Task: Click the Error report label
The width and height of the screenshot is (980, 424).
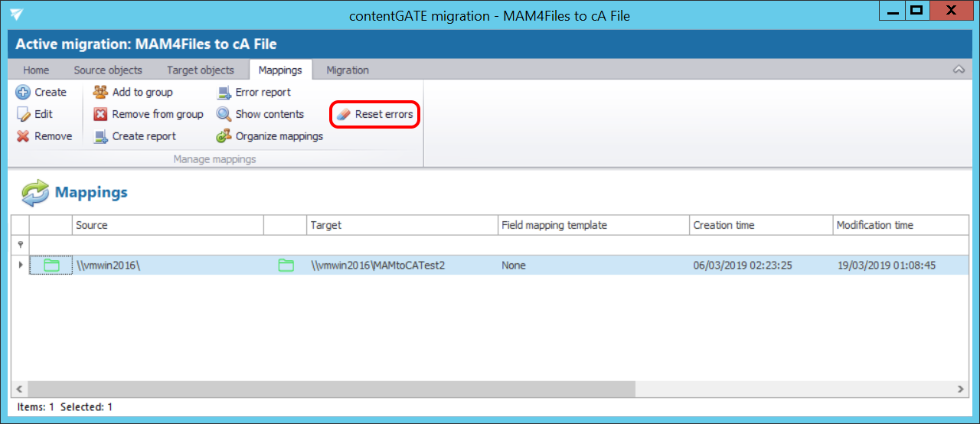Action: pyautogui.click(x=263, y=92)
